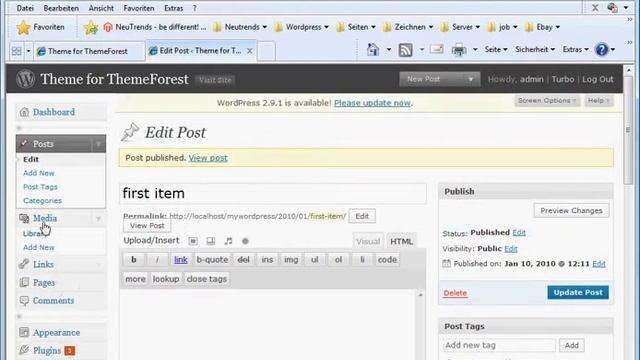Click the Add new tag input field

[x=499, y=345]
